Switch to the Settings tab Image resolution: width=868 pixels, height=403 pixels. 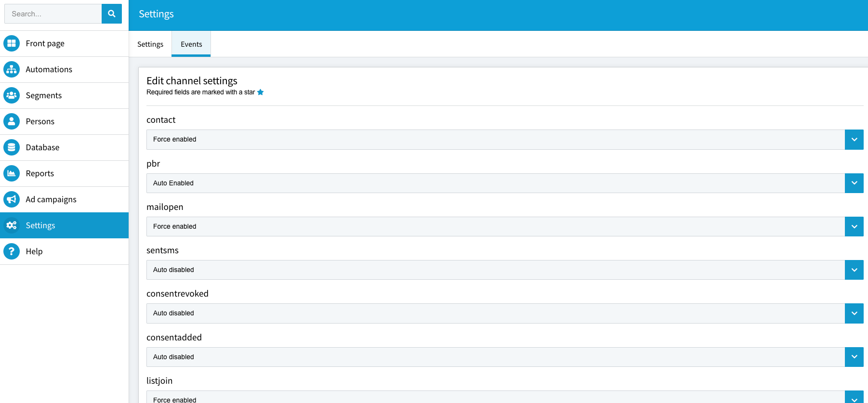point(150,44)
